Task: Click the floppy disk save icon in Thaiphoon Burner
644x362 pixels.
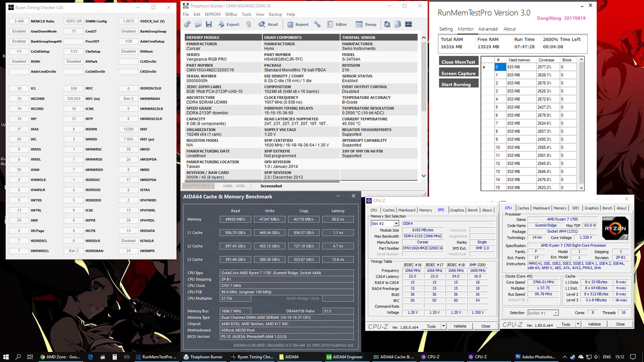Action: point(209,24)
